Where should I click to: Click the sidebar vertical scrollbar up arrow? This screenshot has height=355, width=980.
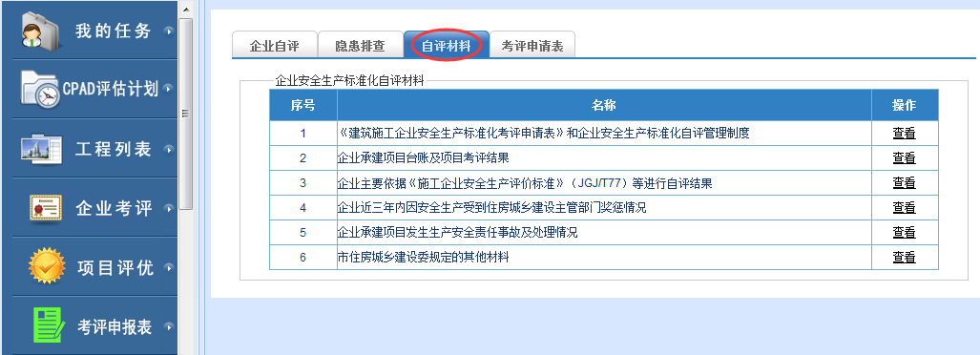coord(186,10)
